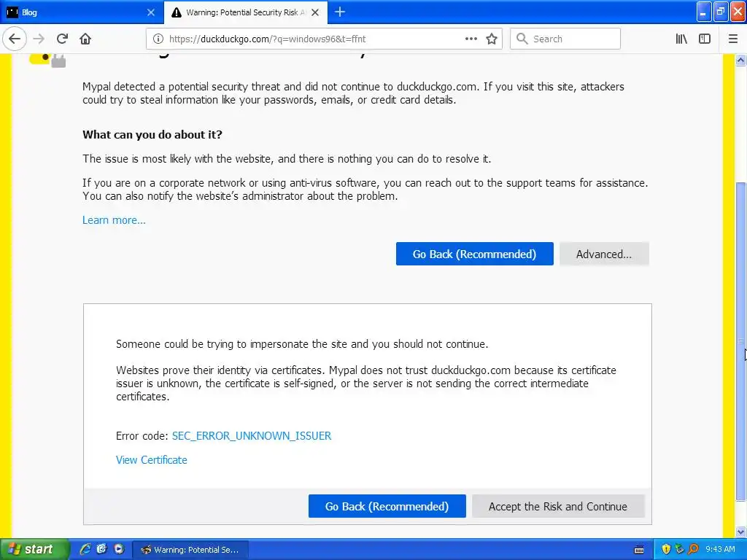Launch Internet Explorer from quick launch
This screenshot has width=747, height=560.
pos(85,550)
